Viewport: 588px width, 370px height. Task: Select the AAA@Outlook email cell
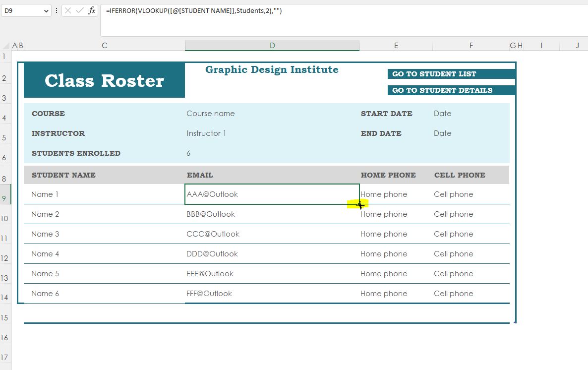tap(272, 194)
